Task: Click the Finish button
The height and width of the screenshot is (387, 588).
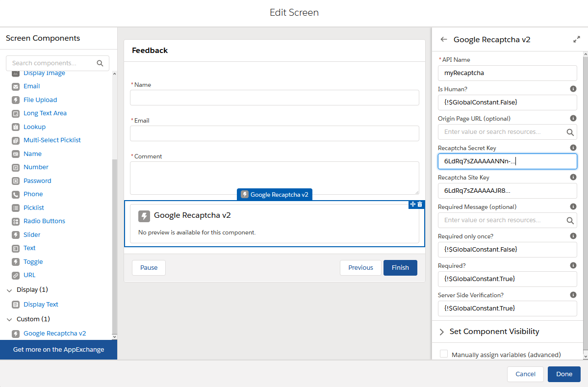Action: 400,268
